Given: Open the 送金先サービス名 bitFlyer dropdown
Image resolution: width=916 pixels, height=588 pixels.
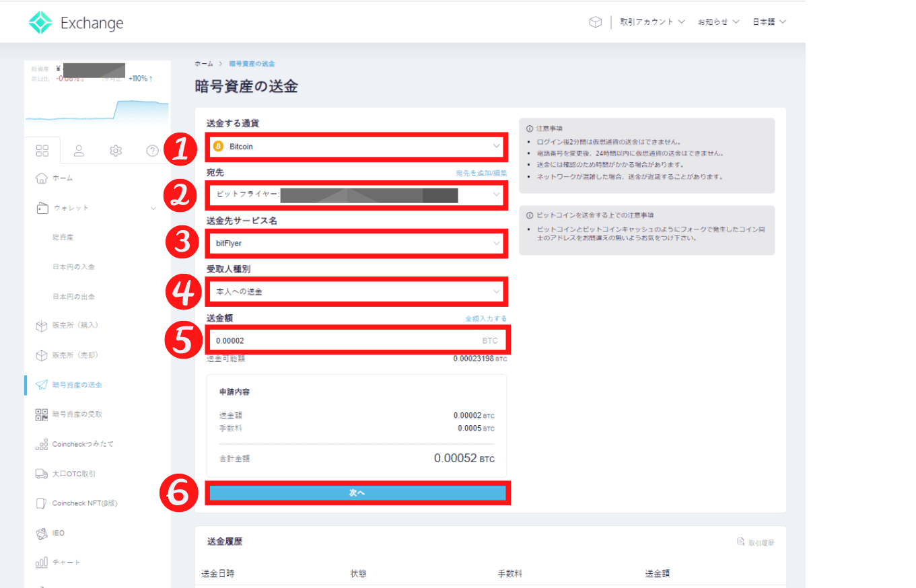Looking at the screenshot, I should [x=357, y=244].
